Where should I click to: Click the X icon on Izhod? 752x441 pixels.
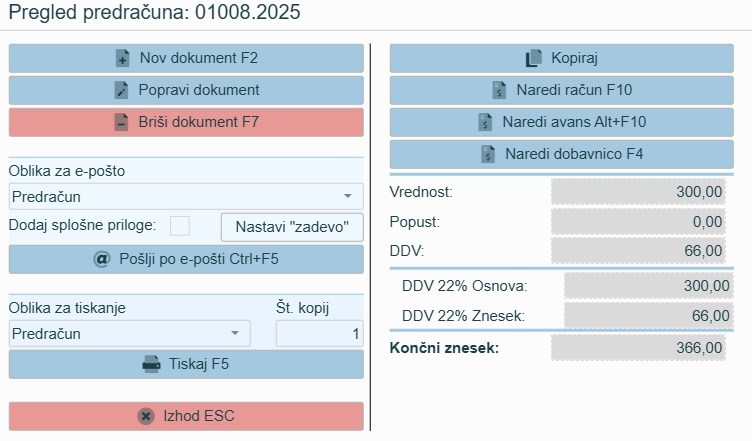coord(146,415)
